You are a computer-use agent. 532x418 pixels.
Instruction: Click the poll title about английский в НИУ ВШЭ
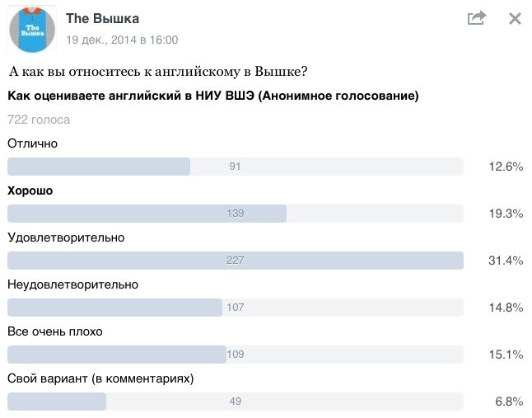click(212, 96)
